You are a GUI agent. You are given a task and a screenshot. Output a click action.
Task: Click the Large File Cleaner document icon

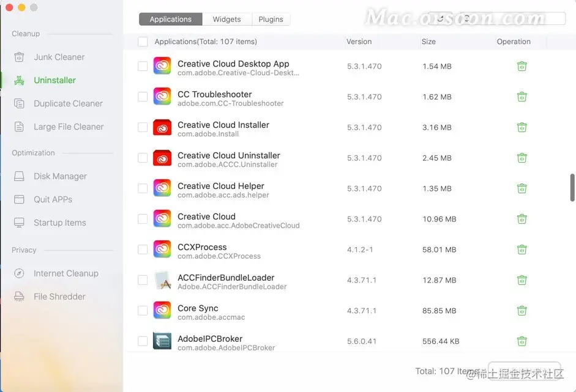(x=19, y=127)
